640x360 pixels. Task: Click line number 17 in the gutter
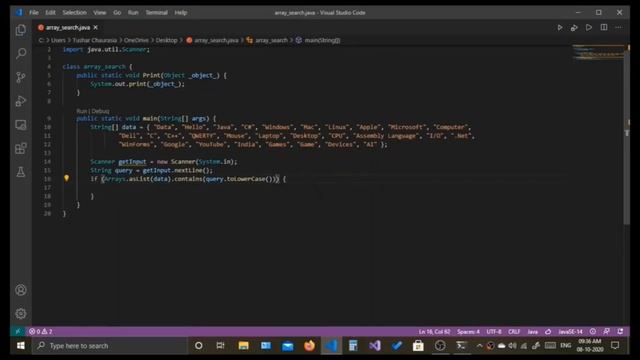click(x=48, y=187)
